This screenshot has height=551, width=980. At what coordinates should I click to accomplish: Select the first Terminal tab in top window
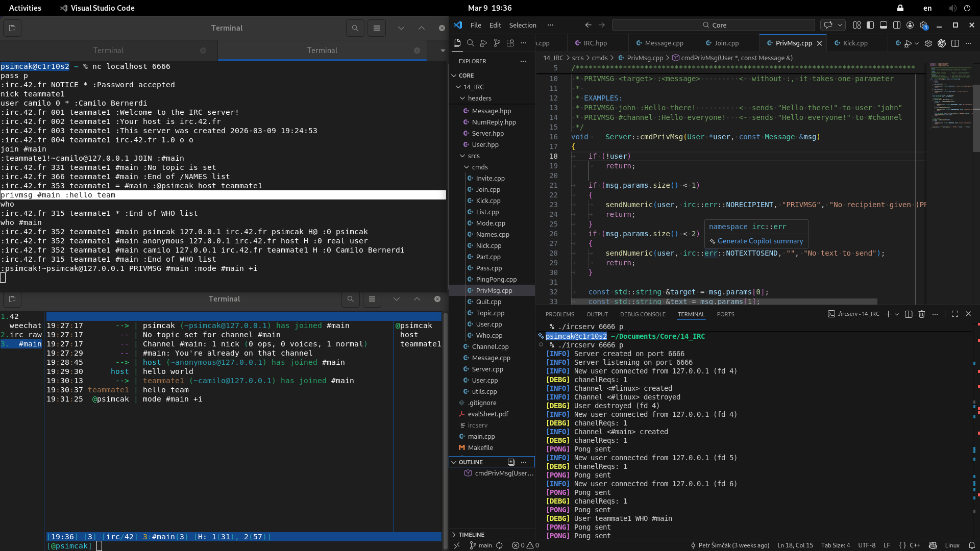pyautogui.click(x=108, y=51)
